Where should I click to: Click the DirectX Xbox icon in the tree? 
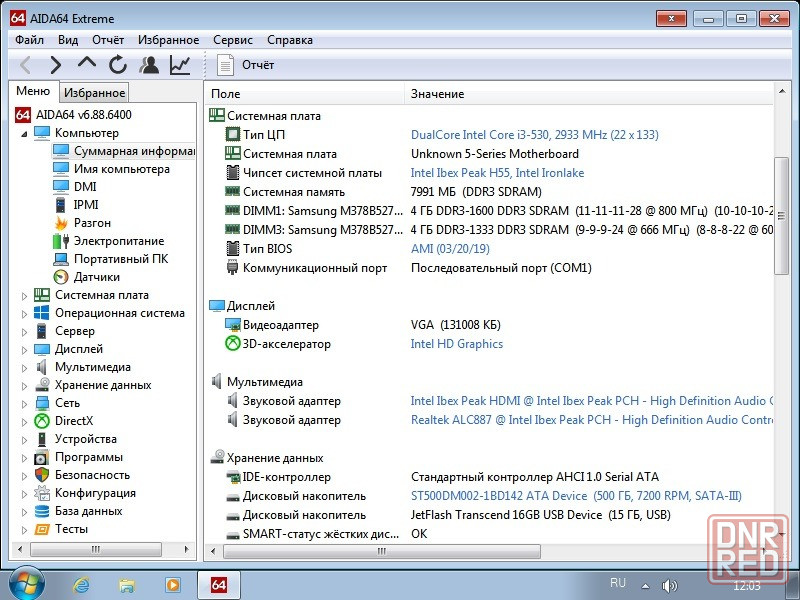pos(42,421)
